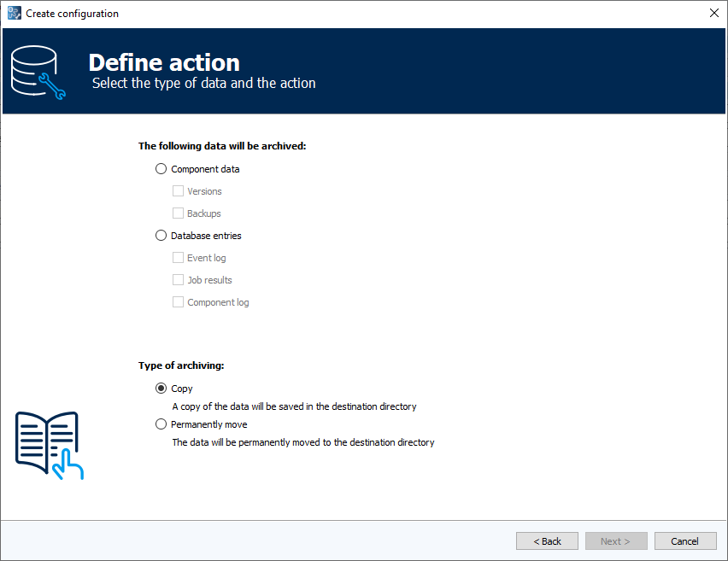
Task: Enable the Event log checkbox
Action: click(178, 257)
